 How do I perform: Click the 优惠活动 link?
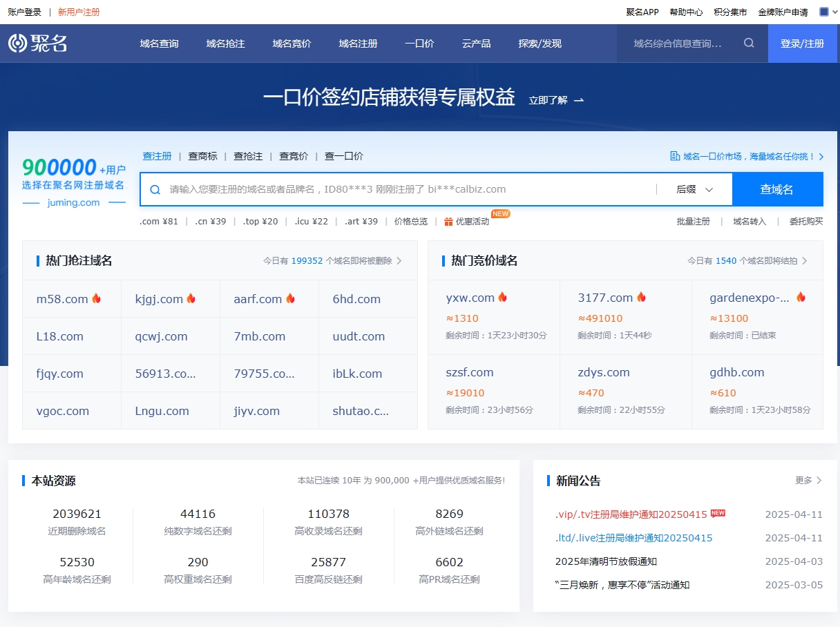coord(472,222)
